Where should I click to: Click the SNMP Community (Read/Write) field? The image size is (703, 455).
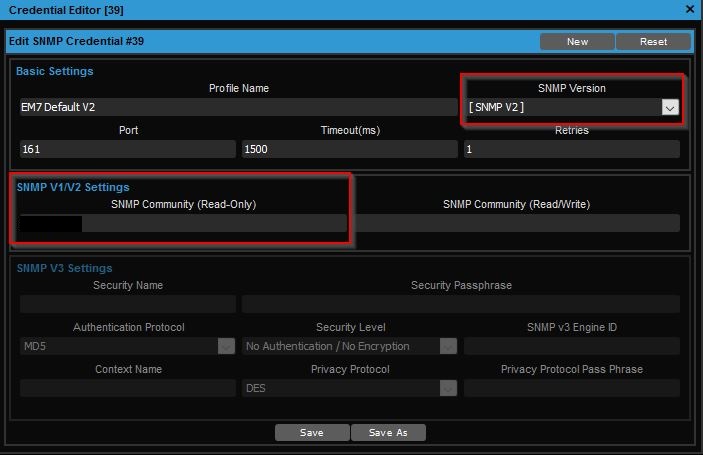[x=516, y=223]
